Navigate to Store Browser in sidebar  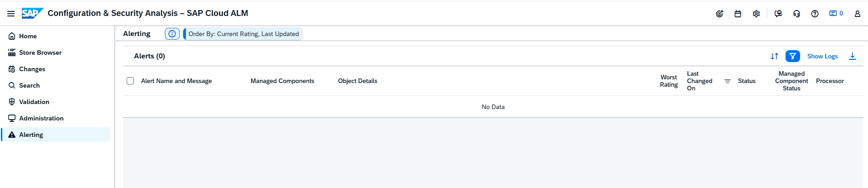point(40,52)
